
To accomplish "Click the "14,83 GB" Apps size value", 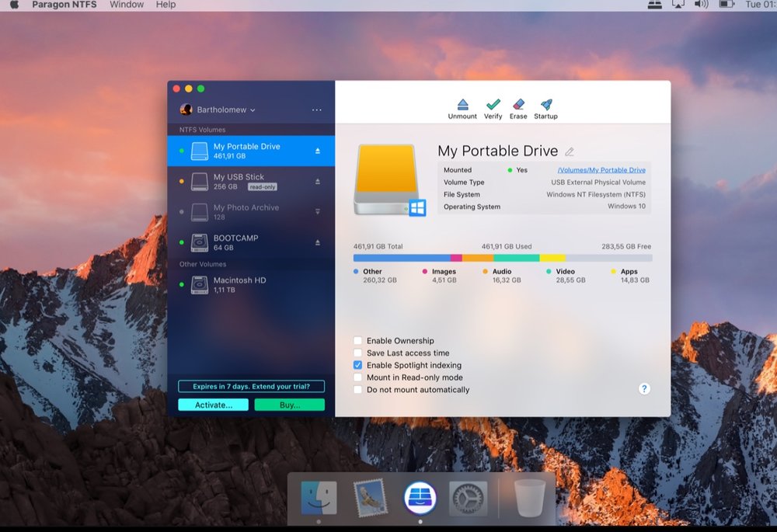I will pyautogui.click(x=635, y=280).
